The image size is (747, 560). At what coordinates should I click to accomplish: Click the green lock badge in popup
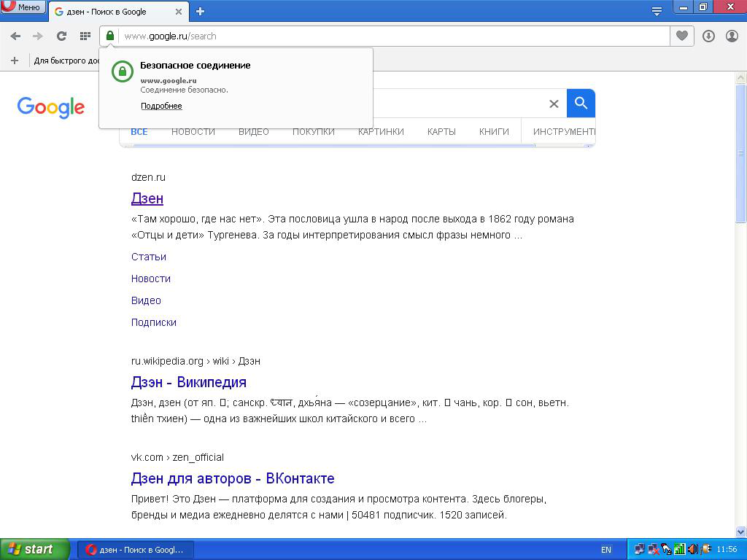(123, 71)
